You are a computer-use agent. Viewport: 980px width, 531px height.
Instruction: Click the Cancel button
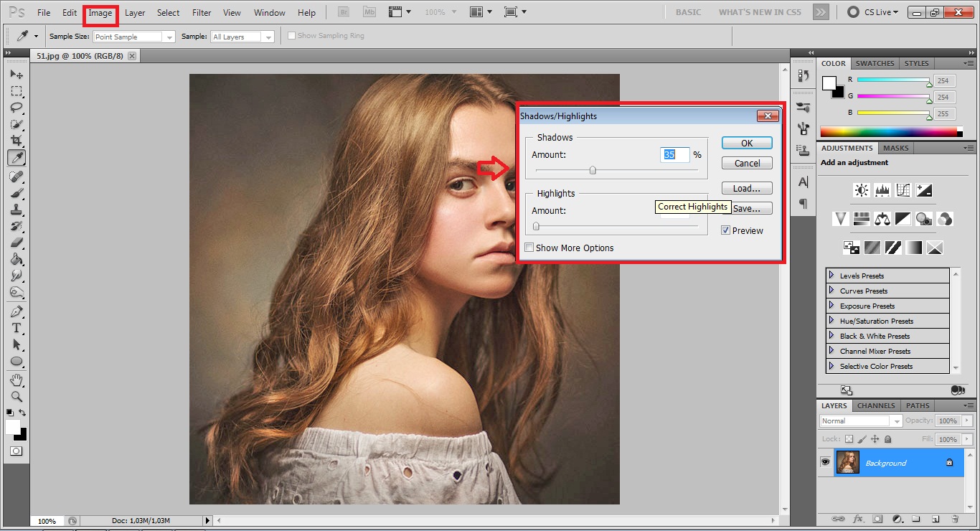click(x=747, y=163)
